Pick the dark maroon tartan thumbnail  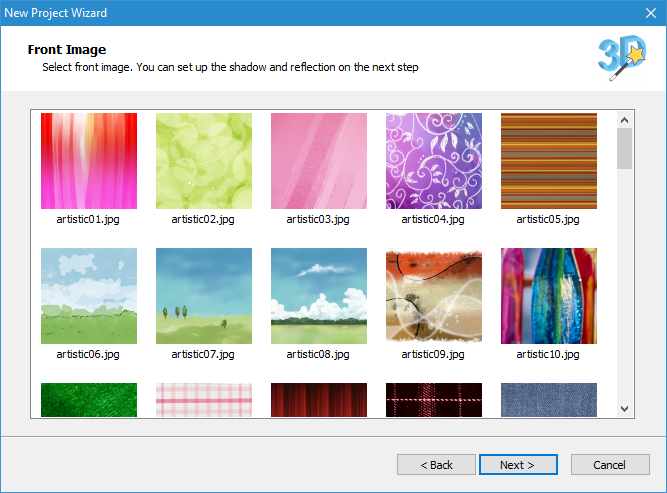pos(434,400)
